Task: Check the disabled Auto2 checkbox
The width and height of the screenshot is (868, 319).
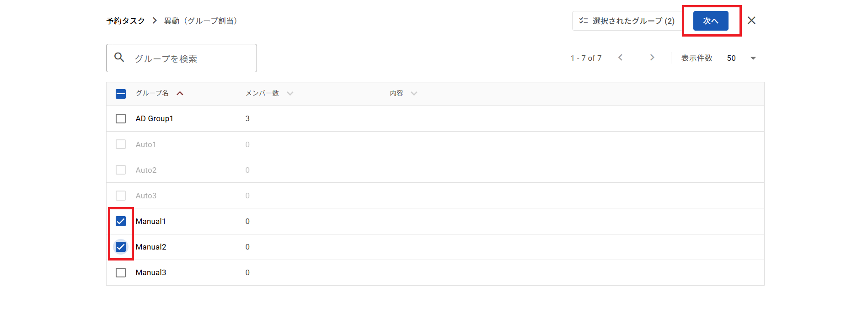Action: (x=121, y=170)
